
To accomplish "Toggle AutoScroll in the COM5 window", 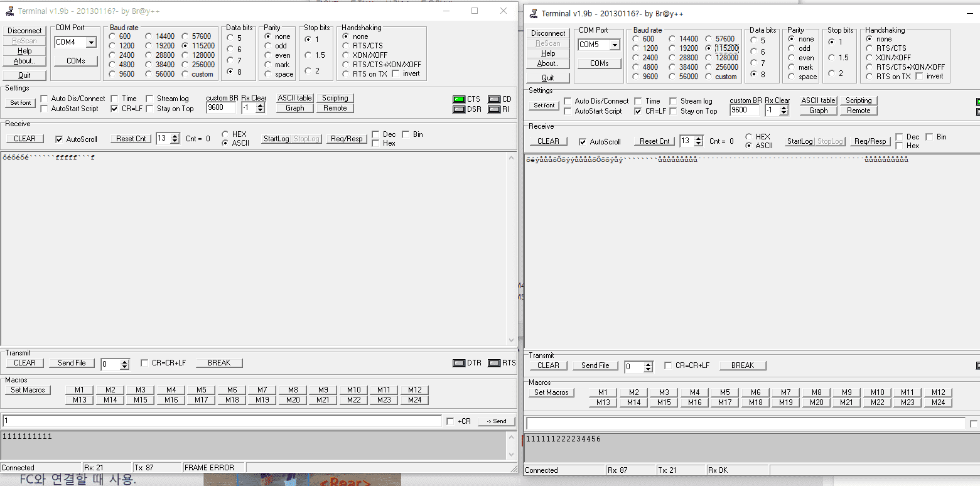I will (583, 142).
